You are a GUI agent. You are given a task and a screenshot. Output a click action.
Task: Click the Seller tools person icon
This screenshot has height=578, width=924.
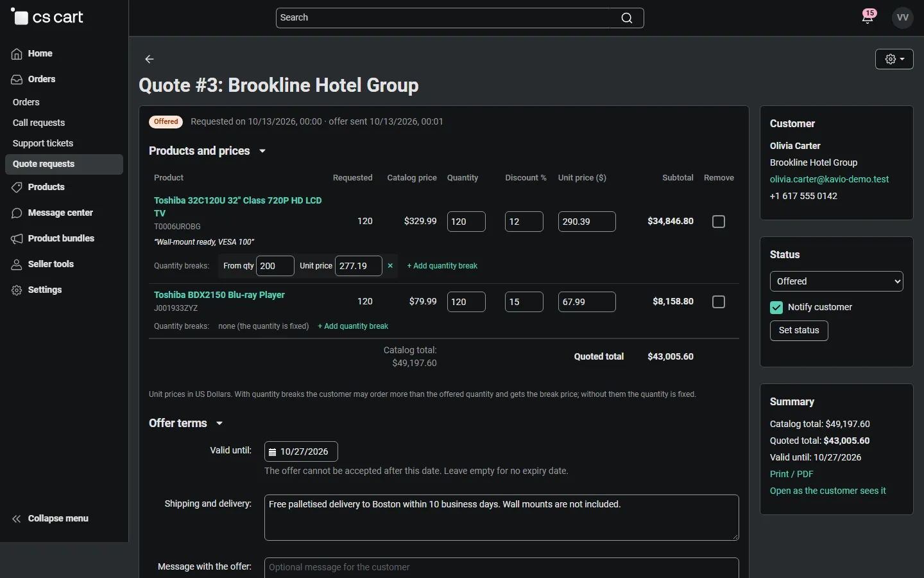pos(17,265)
